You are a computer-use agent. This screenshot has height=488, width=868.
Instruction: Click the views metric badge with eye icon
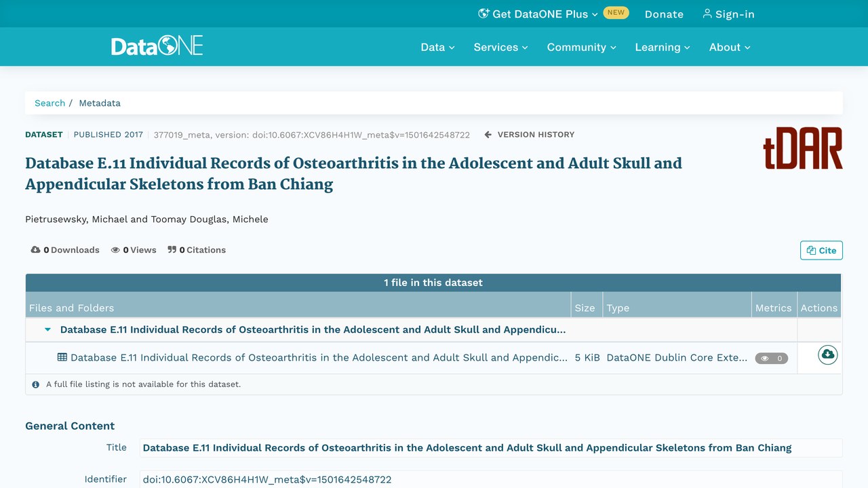772,359
